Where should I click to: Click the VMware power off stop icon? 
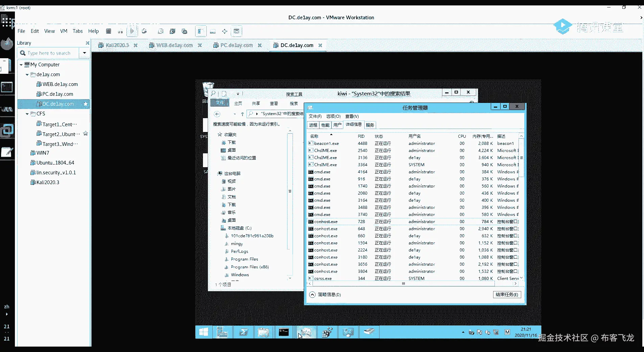[x=109, y=31]
